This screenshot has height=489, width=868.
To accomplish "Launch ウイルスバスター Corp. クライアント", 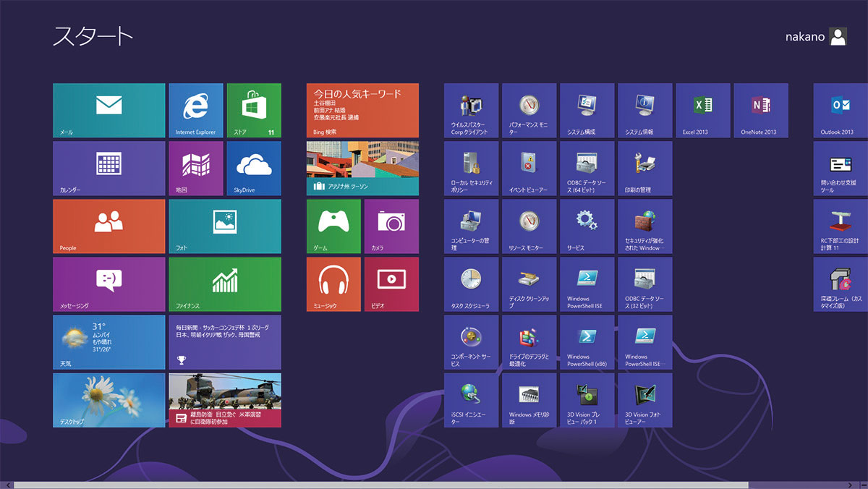I will 472,110.
